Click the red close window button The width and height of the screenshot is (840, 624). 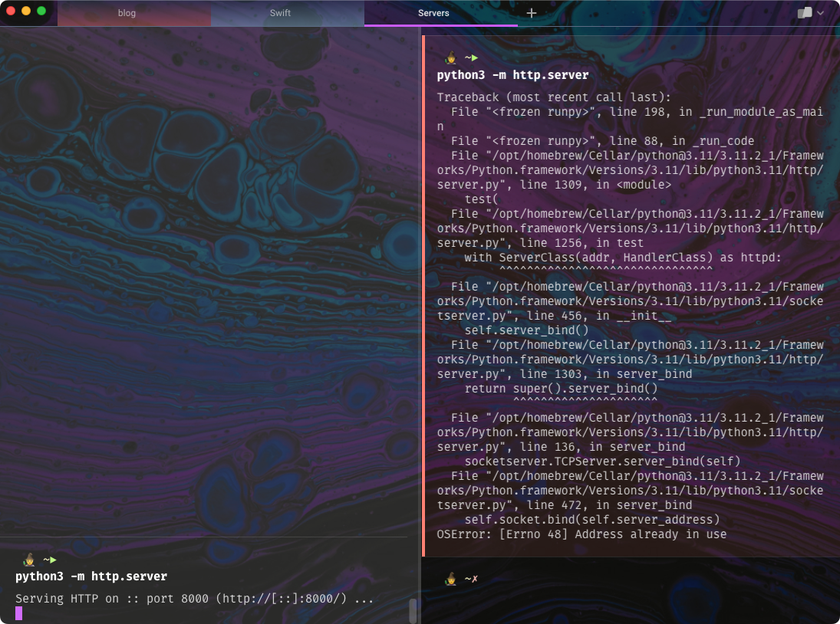click(x=11, y=11)
